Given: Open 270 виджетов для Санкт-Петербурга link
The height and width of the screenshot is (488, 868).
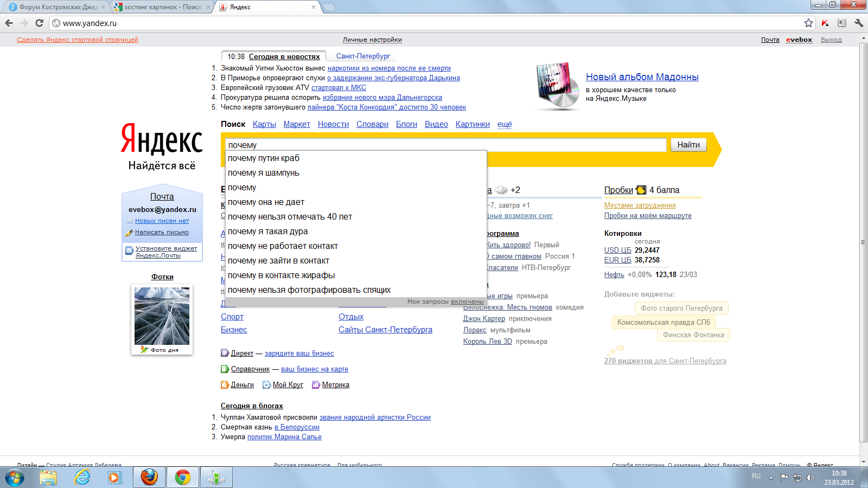Looking at the screenshot, I should [665, 361].
